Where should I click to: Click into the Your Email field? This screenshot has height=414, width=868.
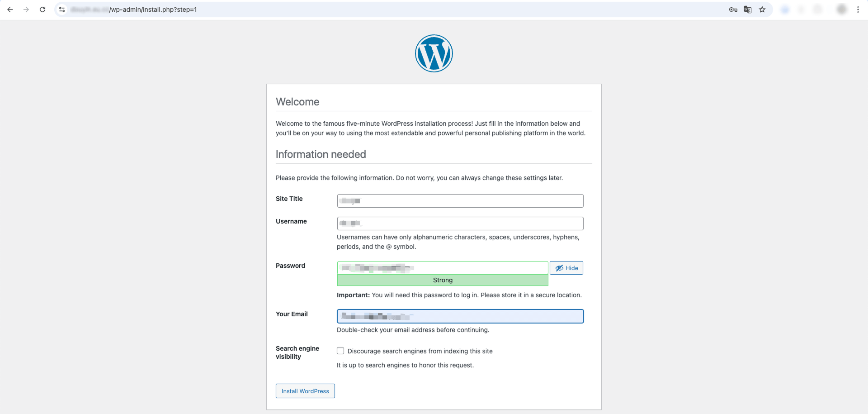coord(460,316)
